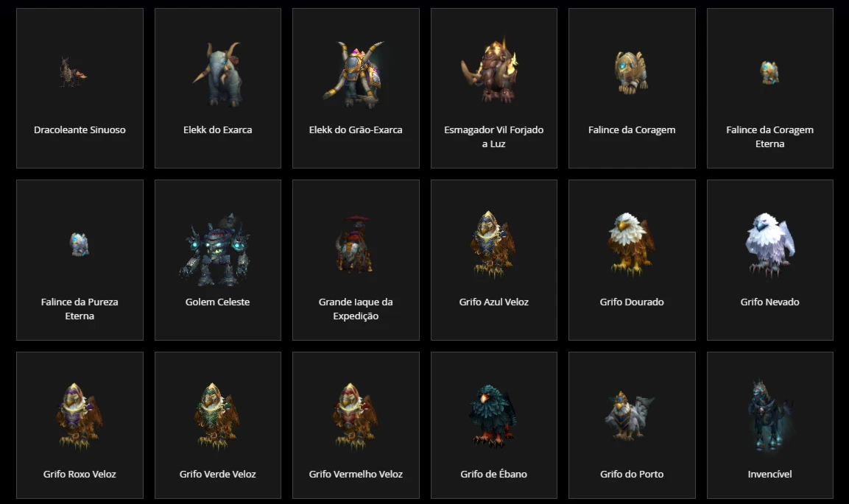Pick the Falince da Pureza Eterna mount
Screen dimensions: 849x504
(x=80, y=260)
